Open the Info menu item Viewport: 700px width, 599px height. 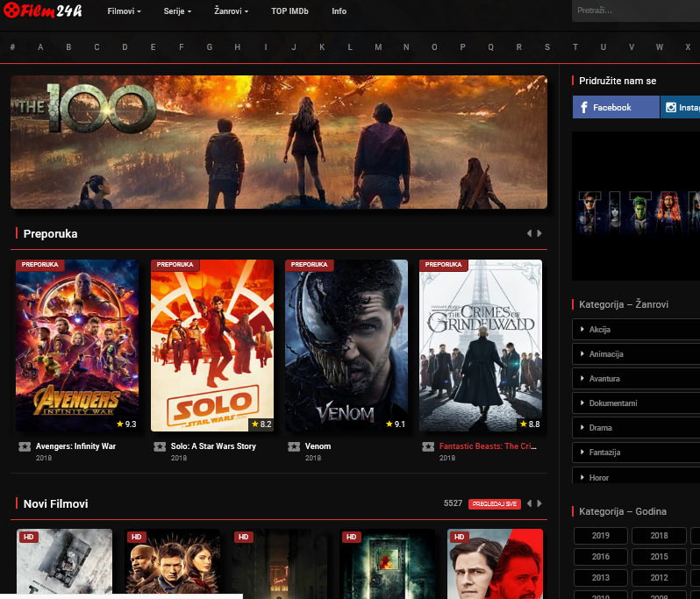point(339,11)
